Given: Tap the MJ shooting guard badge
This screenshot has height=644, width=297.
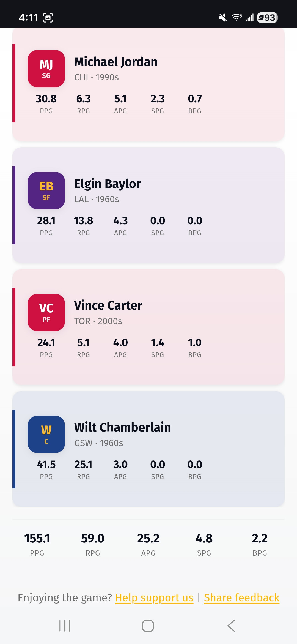Looking at the screenshot, I should pos(46,69).
